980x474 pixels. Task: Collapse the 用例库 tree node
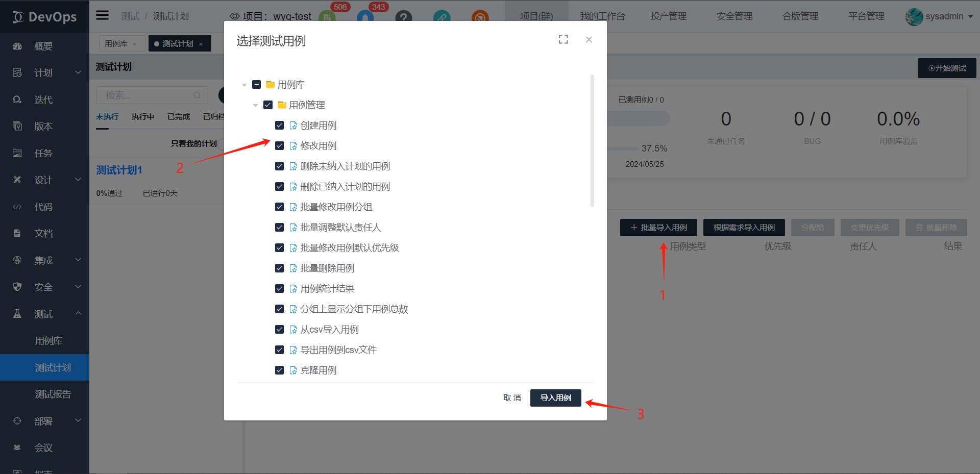pyautogui.click(x=244, y=84)
